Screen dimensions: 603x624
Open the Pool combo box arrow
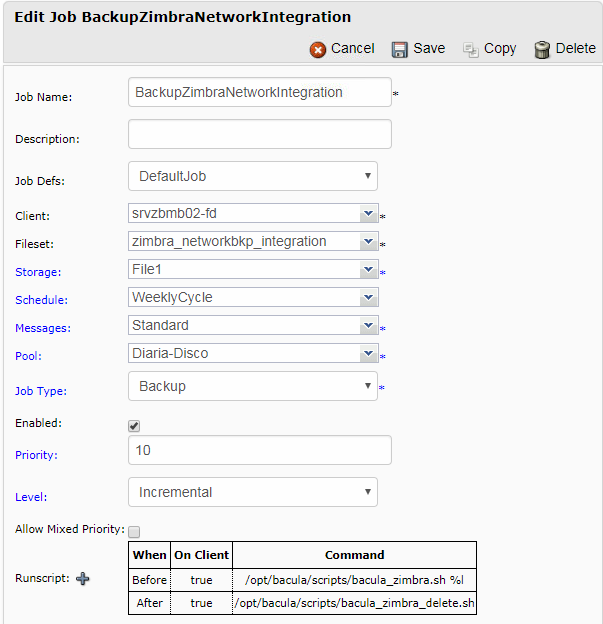[369, 353]
